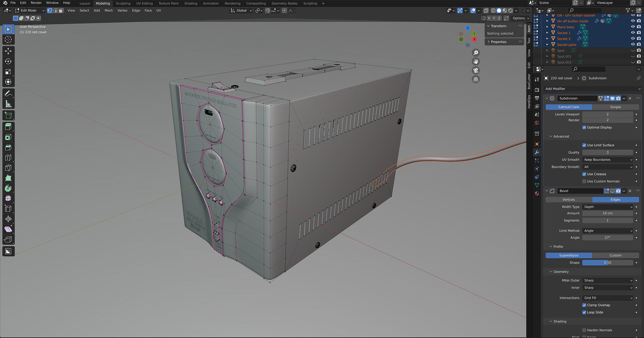
Task: Choose Custom bevel profile
Action: 615,256
